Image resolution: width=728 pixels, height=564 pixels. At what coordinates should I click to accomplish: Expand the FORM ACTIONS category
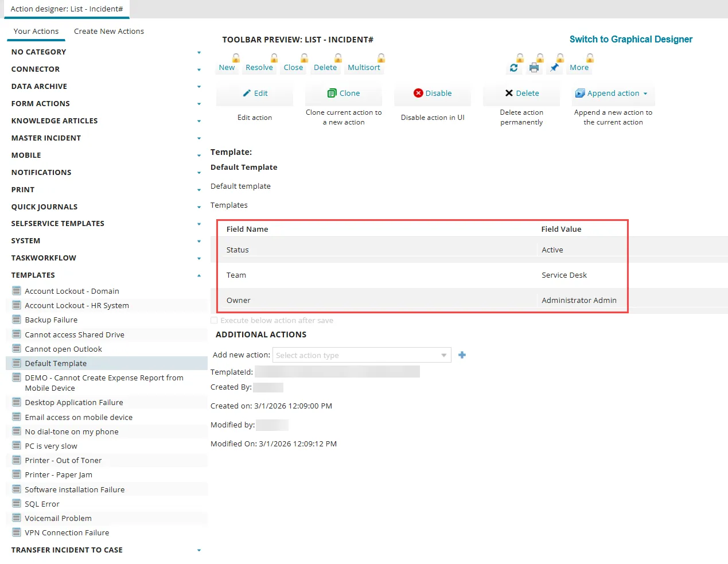pyautogui.click(x=199, y=104)
